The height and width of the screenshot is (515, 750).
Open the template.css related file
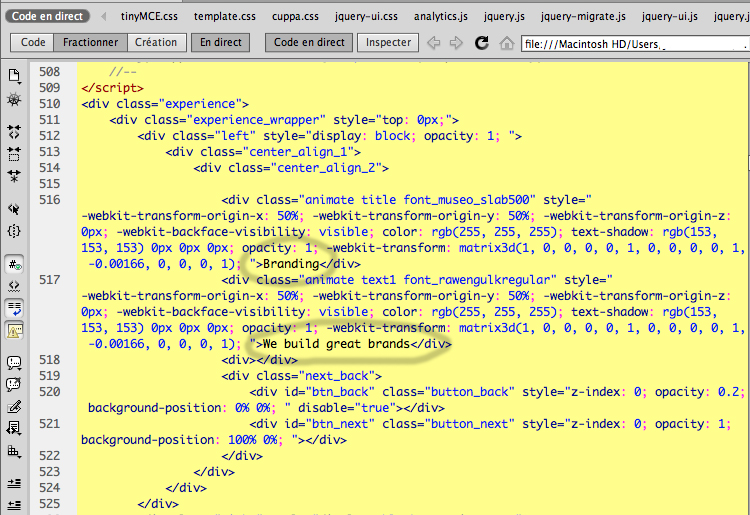tap(225, 16)
